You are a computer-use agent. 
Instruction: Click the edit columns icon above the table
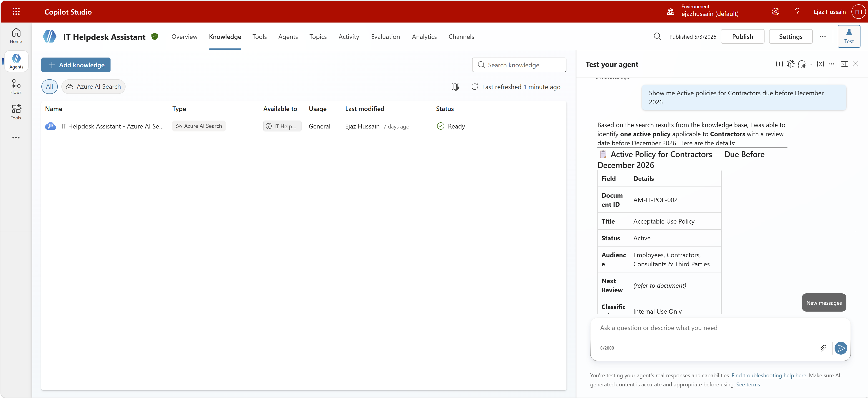pos(455,87)
